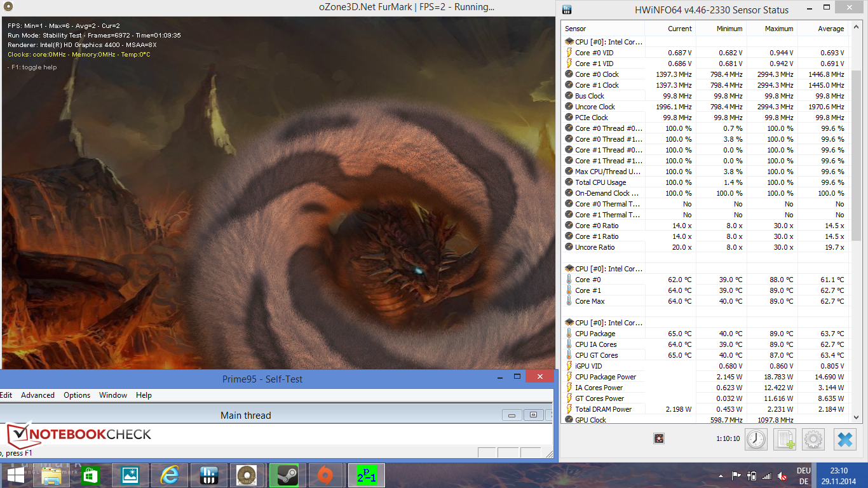Click the Average column header
Screen dimensions: 868x488
[x=823, y=29]
